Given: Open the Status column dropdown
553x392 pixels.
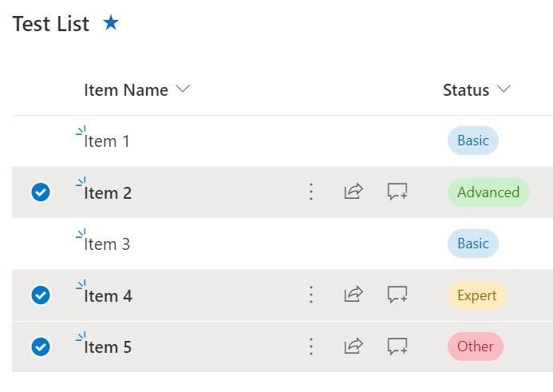Looking at the screenshot, I should [x=503, y=89].
